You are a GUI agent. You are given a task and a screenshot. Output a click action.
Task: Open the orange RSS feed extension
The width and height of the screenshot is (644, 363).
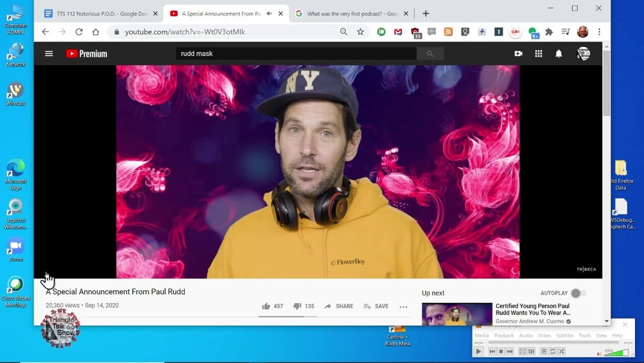point(448,32)
